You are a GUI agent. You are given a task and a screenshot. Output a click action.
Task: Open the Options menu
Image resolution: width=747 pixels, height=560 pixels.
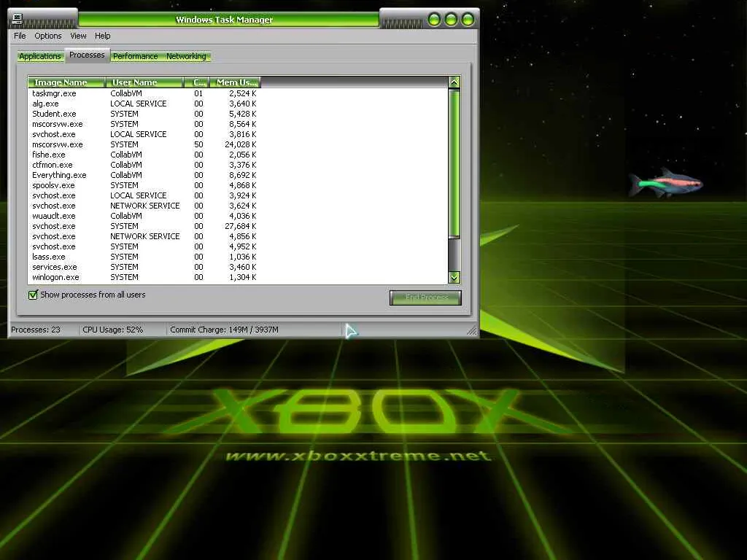click(48, 36)
